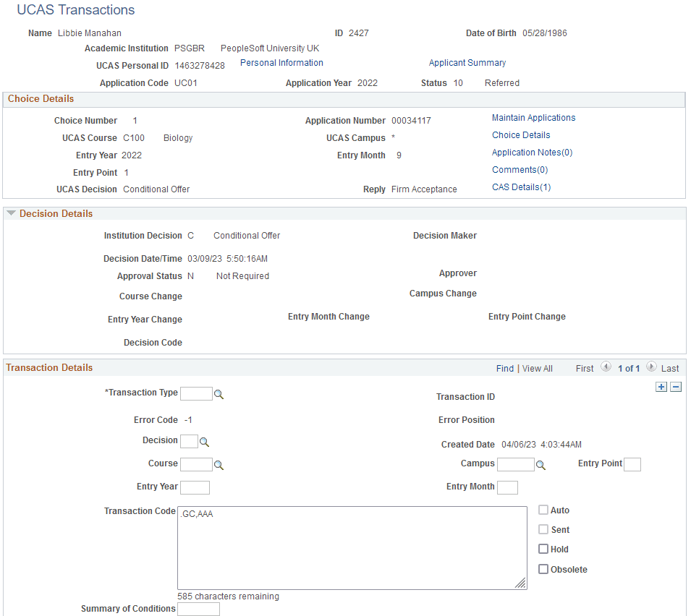Click the Find link in Transaction Details
This screenshot has width=691, height=616.
click(505, 368)
